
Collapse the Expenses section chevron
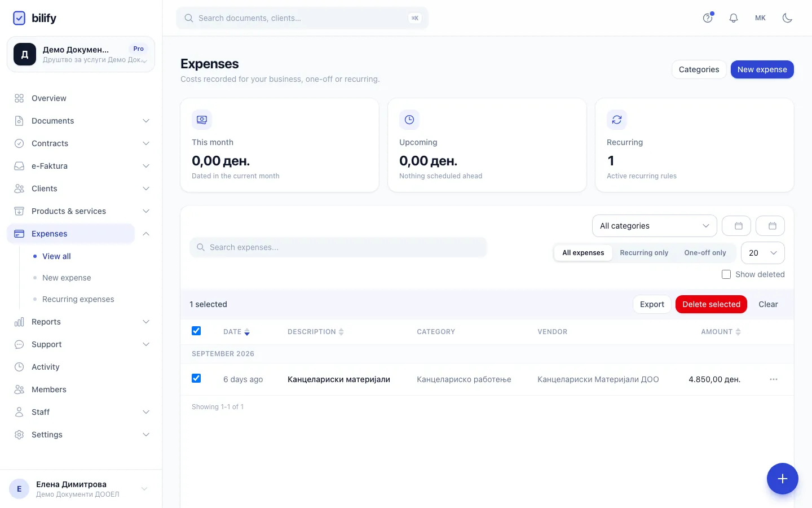[x=146, y=234]
